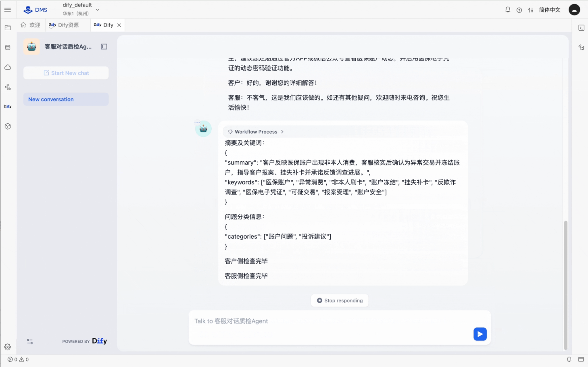Open the help question mark icon
588x367 pixels.
519,10
